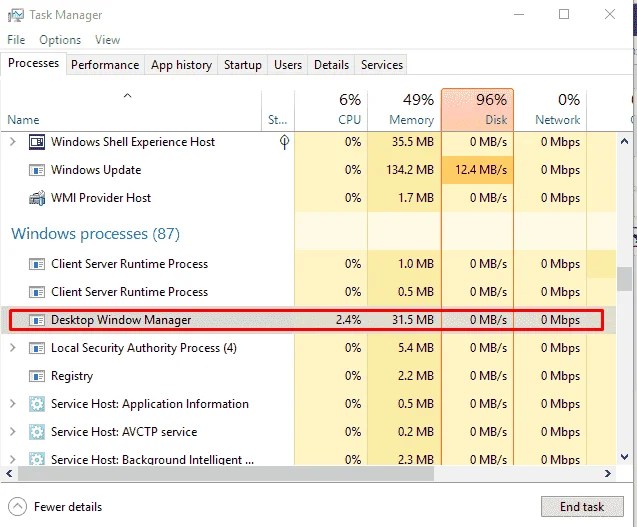637x527 pixels.
Task: Click the 35.5 MB memory value
Action: pyautogui.click(x=413, y=142)
